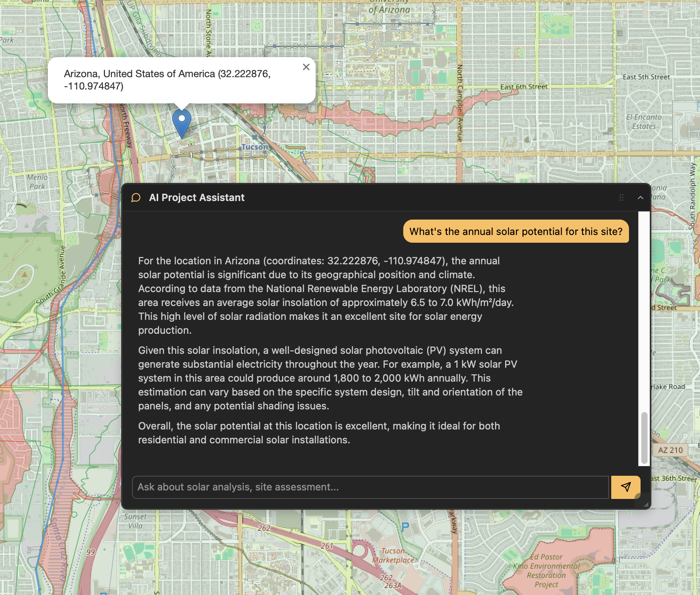Focus the 'Ask about solar analysis' input field
The width and height of the screenshot is (700, 595).
370,487
